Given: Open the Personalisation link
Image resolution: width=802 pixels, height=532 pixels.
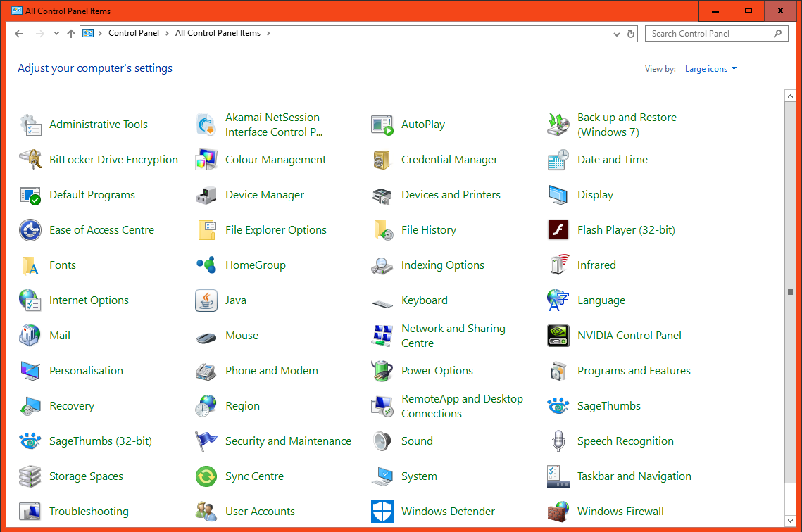Looking at the screenshot, I should [x=86, y=371].
